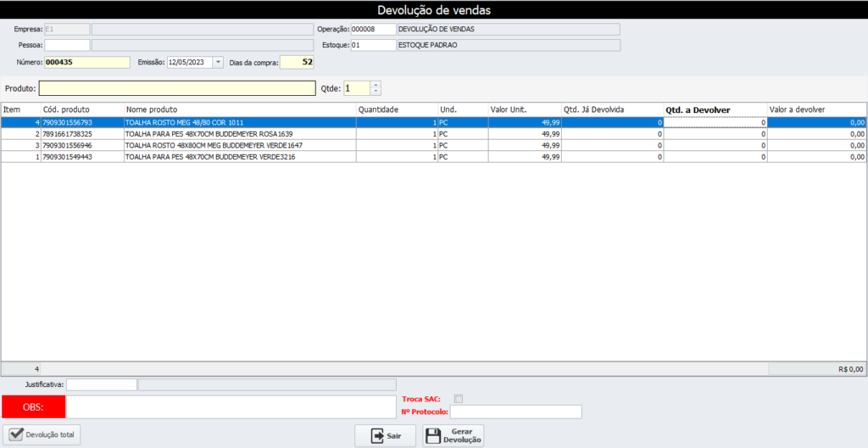868x448 pixels.
Task: Click the Gerar Devolução save button
Action: (x=453, y=435)
